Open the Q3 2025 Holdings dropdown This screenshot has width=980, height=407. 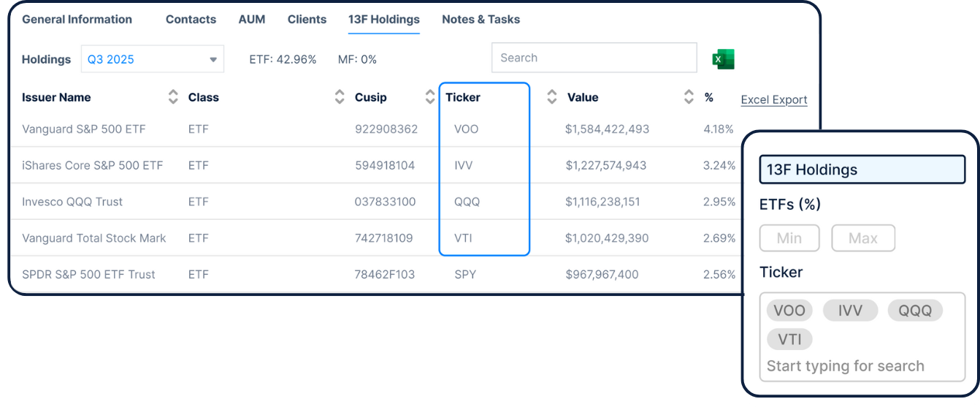[153, 59]
